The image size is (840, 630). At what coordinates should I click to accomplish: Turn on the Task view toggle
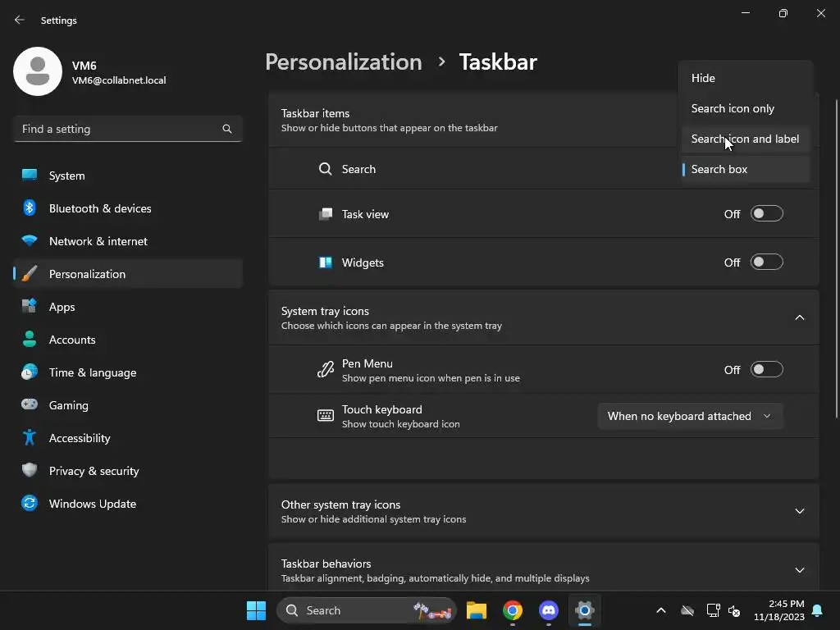coord(767,214)
